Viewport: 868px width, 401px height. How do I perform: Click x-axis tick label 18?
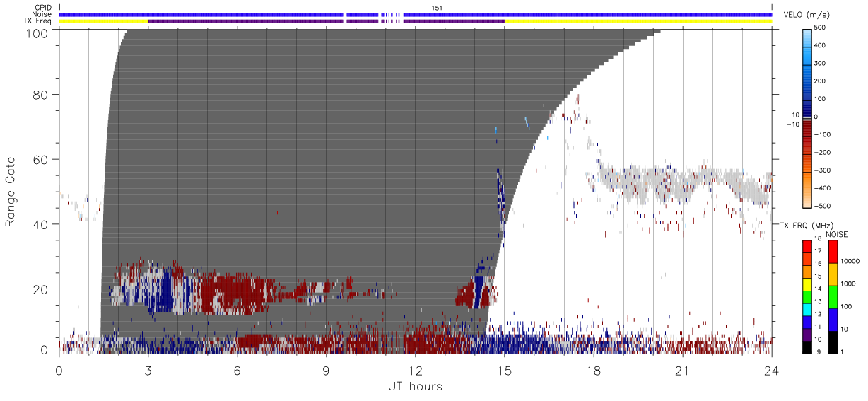(593, 371)
